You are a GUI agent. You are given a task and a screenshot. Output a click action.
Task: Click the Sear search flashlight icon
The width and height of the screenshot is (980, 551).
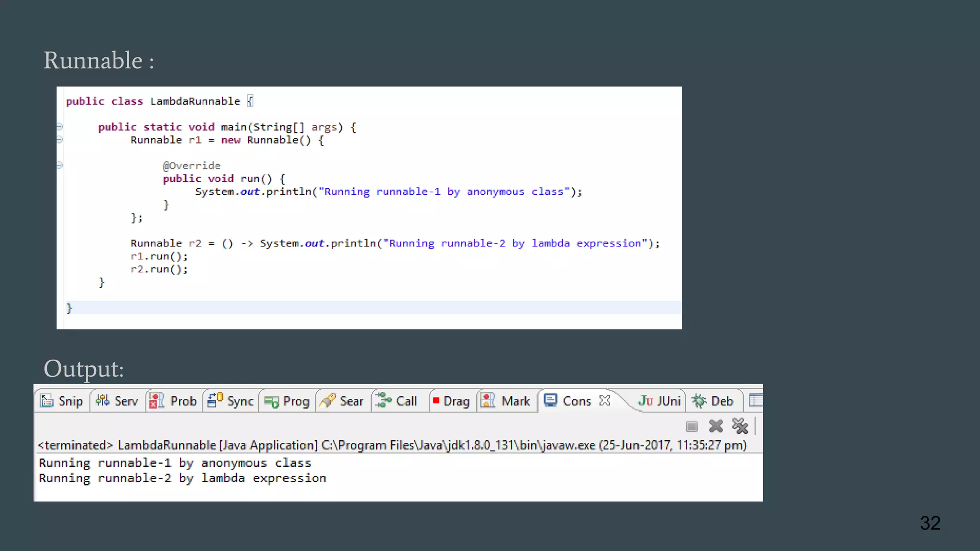click(328, 401)
